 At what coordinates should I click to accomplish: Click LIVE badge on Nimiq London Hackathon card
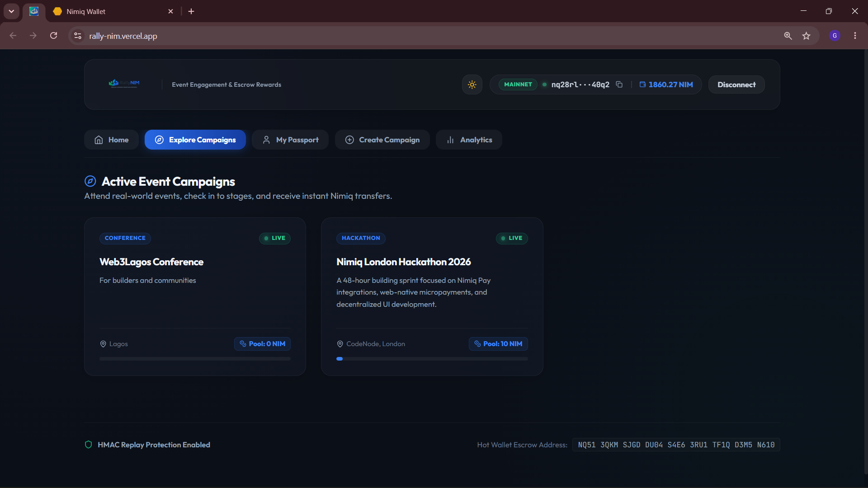(x=512, y=238)
